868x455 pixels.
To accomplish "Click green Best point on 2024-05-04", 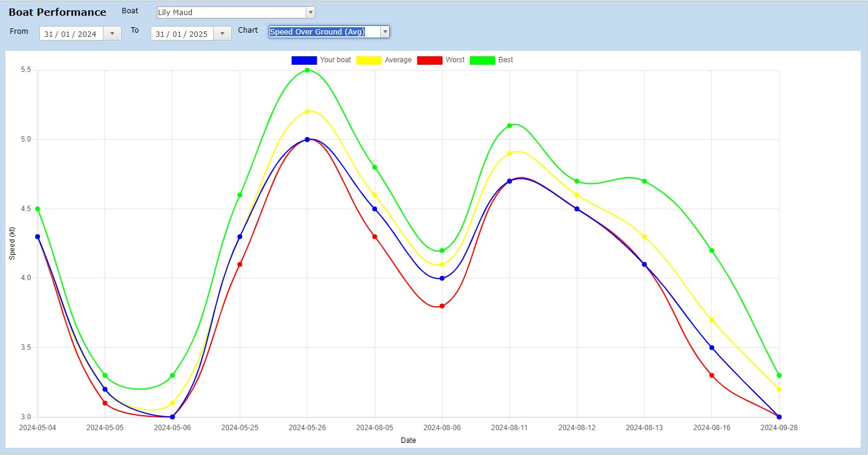I will [x=38, y=209].
